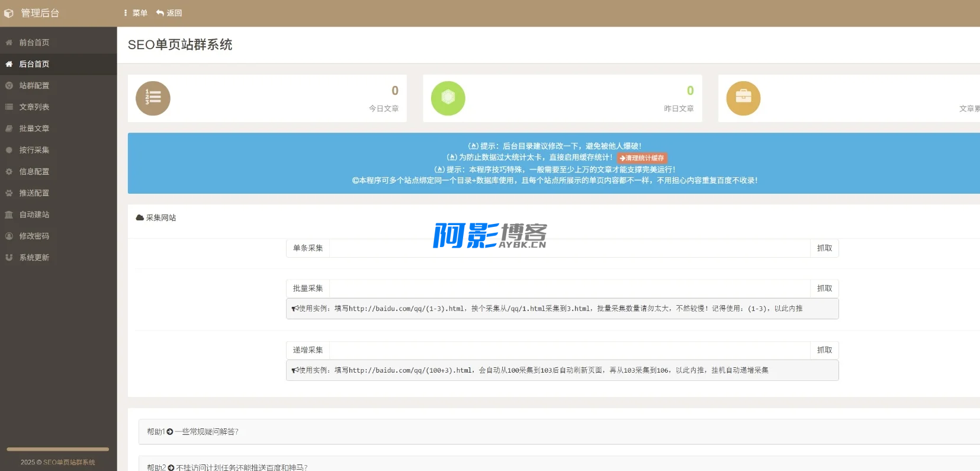Click the 批量采集 URL input field
The width and height of the screenshot is (980, 471).
(x=569, y=289)
